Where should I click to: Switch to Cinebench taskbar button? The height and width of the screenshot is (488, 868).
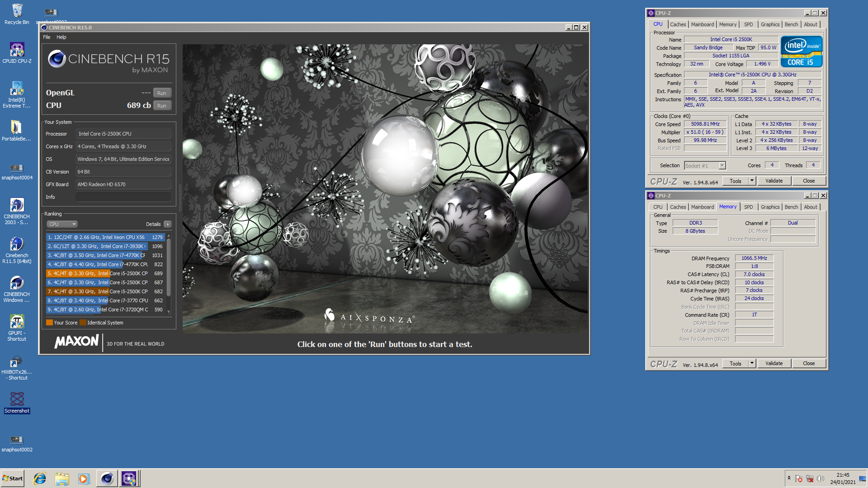107,479
